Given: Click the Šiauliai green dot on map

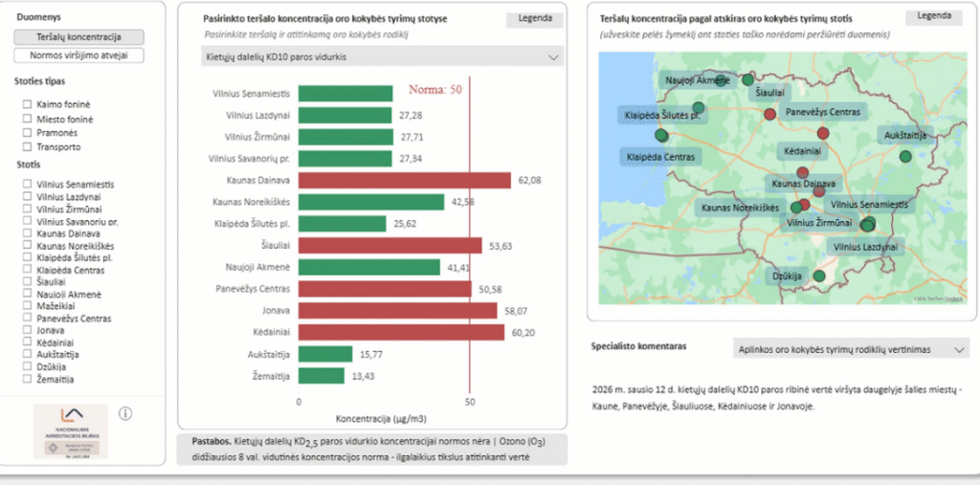Looking at the screenshot, I should pyautogui.click(x=747, y=78).
